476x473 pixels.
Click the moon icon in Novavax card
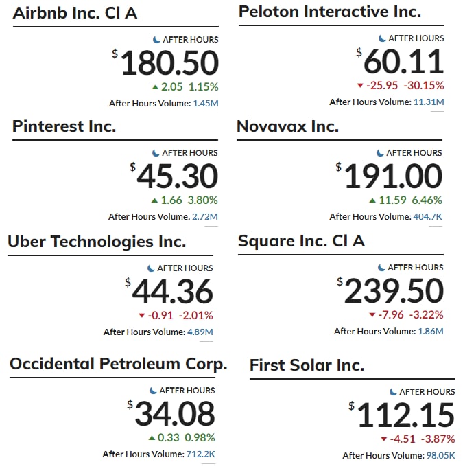pyautogui.click(x=380, y=153)
